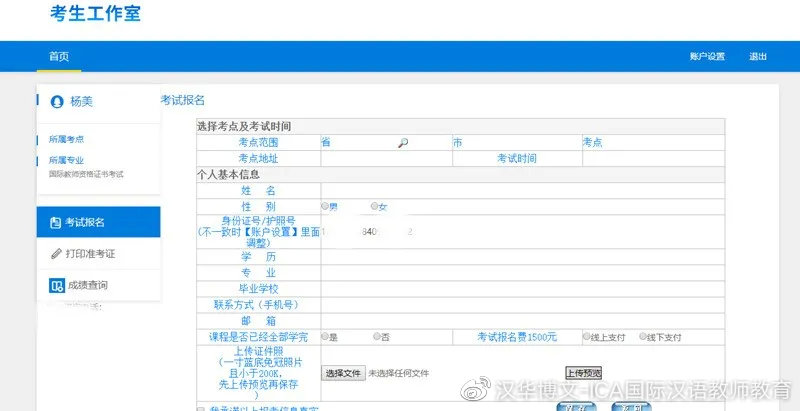Image resolution: width=800 pixels, height=411 pixels.
Task: Click the 上传预览 button
Action: click(x=583, y=373)
